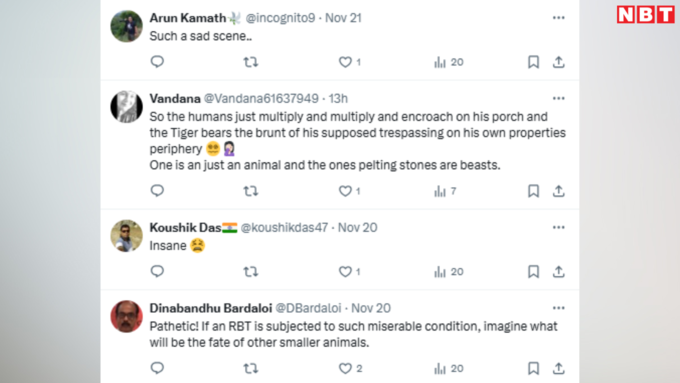Share Vandana's tweet via share icon
This screenshot has width=680, height=383.
[x=559, y=191]
